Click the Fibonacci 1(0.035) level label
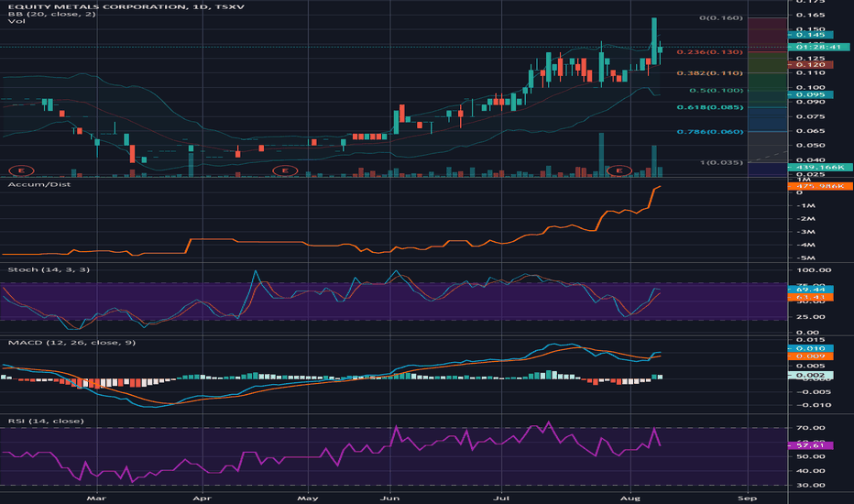 pyautogui.click(x=721, y=162)
